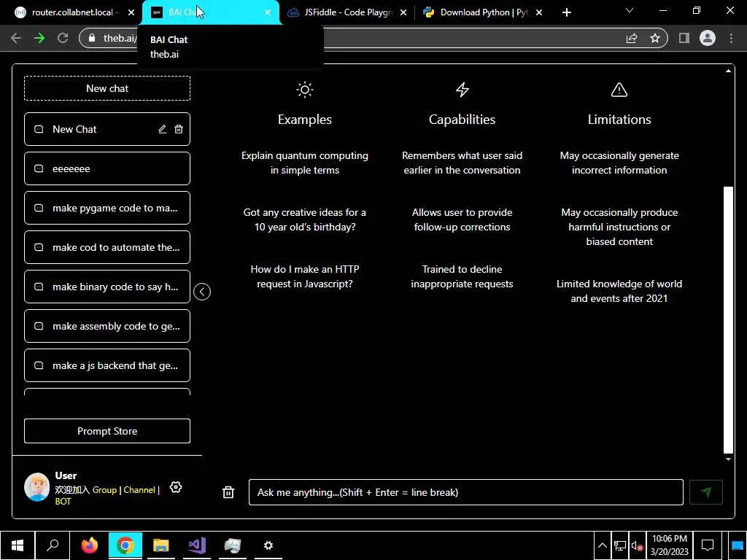Click the sun icon above Examples

[305, 90]
